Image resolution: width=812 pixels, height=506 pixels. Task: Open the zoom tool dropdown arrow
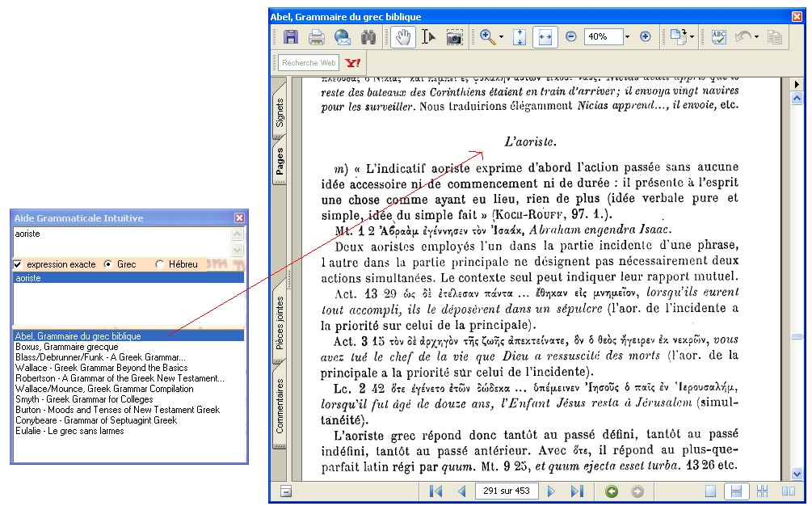click(x=501, y=36)
